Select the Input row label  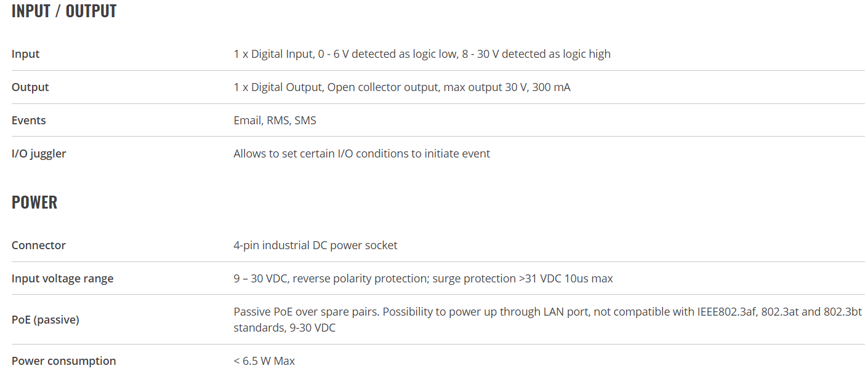pyautogui.click(x=25, y=54)
